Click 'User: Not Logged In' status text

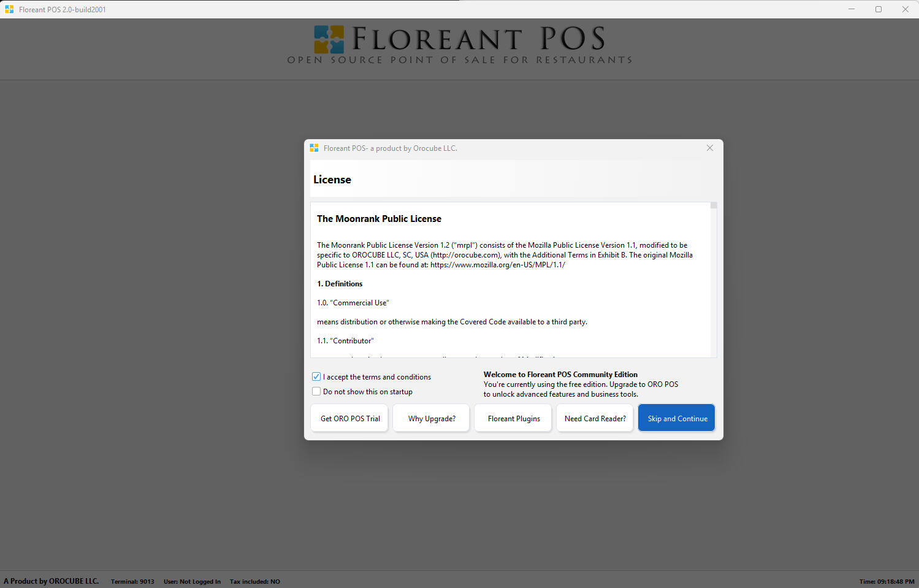tap(192, 581)
